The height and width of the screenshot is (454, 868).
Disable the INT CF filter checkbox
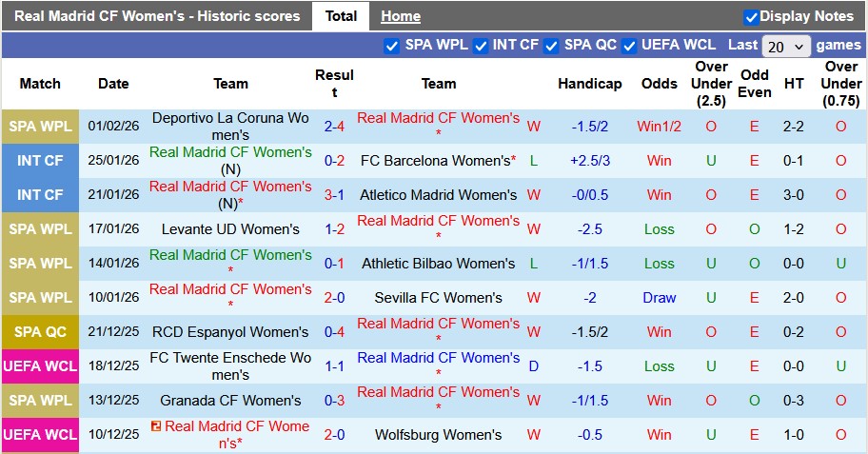pos(481,46)
